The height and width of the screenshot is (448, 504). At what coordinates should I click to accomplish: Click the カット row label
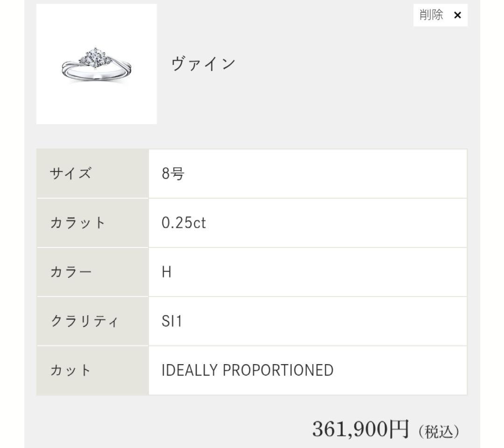pyautogui.click(x=71, y=371)
